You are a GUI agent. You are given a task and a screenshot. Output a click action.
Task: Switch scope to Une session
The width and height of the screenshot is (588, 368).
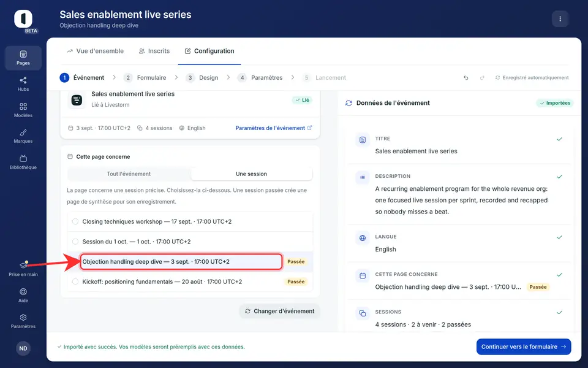click(251, 174)
